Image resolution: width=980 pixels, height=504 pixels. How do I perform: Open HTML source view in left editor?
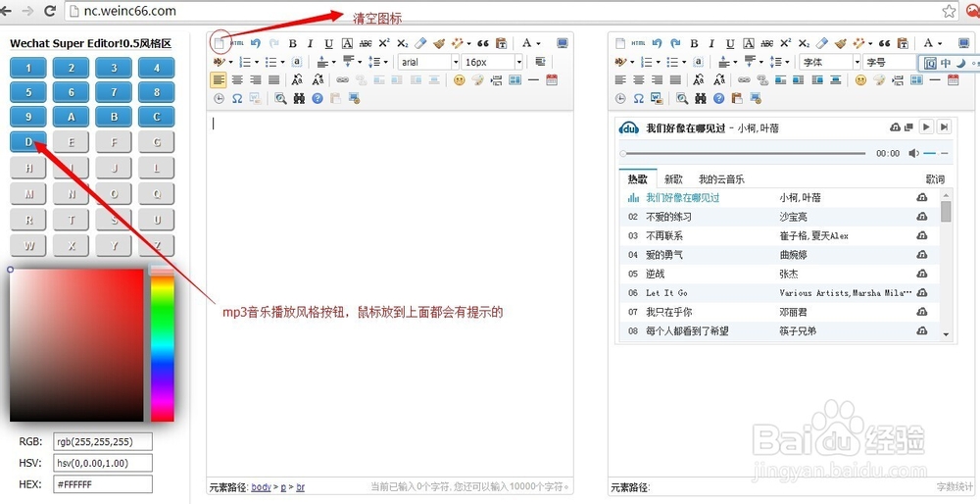(237, 43)
